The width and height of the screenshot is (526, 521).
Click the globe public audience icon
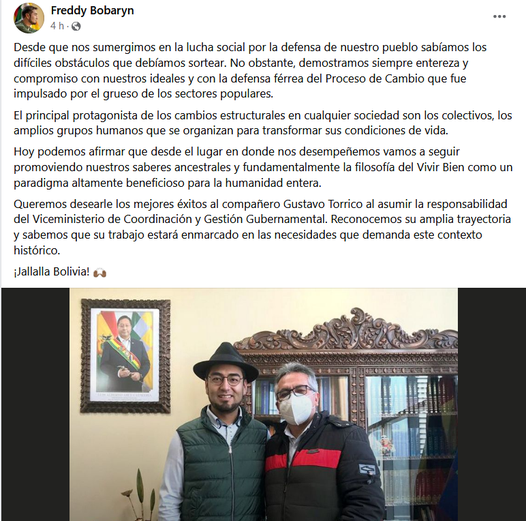76,26
